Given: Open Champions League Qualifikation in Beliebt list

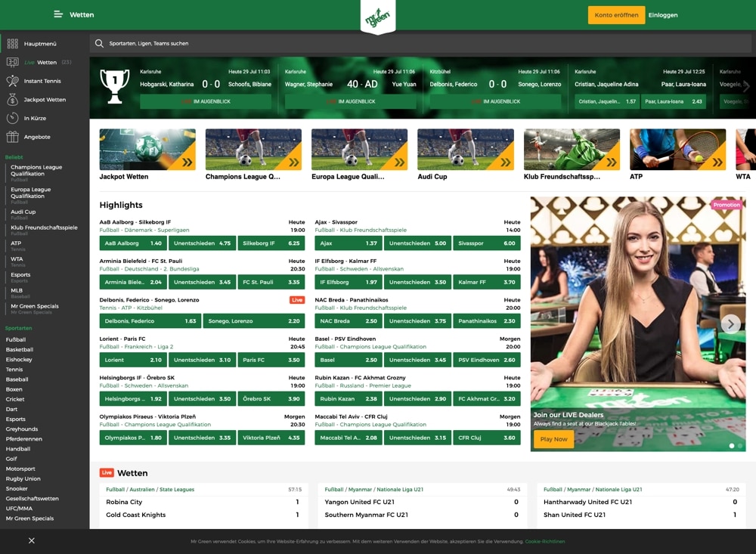Looking at the screenshot, I should (x=36, y=170).
